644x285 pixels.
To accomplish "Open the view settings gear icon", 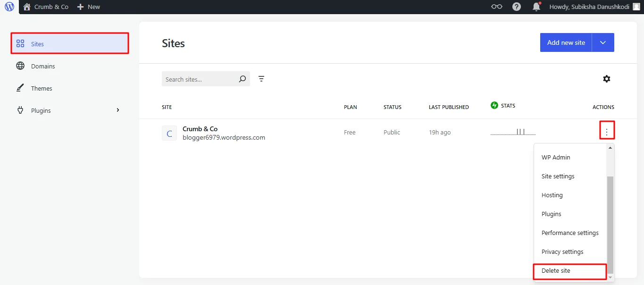I will pos(607,79).
